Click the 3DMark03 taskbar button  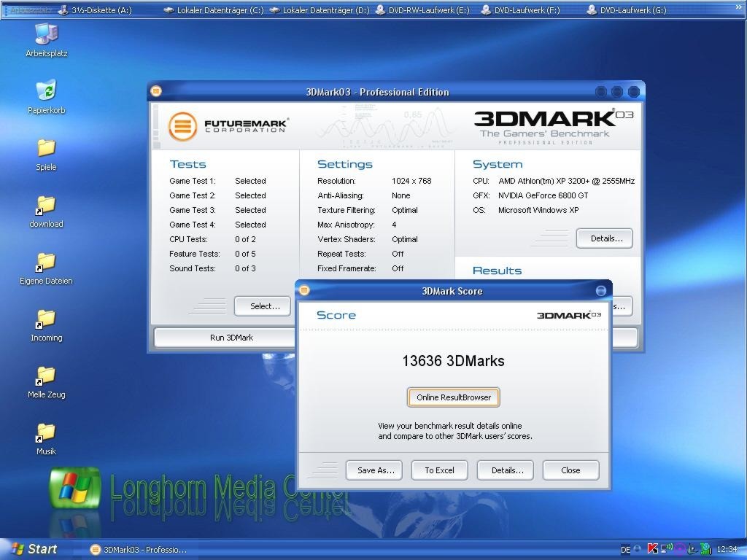[x=139, y=550]
